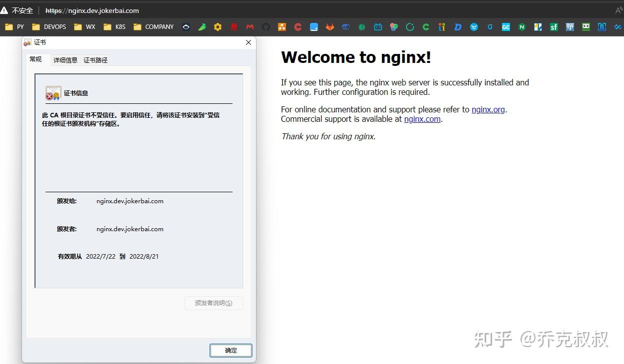Open the nginx.com link

pos(422,119)
